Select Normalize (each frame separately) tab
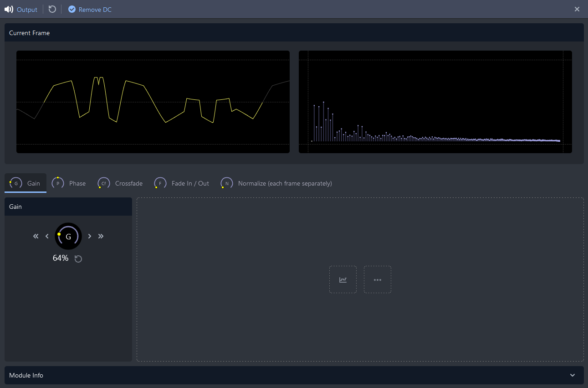Screen dimensions: 588x388 (x=277, y=183)
